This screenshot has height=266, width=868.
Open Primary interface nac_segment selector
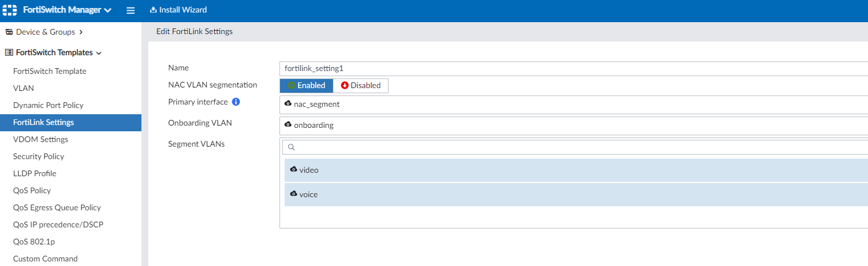click(574, 105)
